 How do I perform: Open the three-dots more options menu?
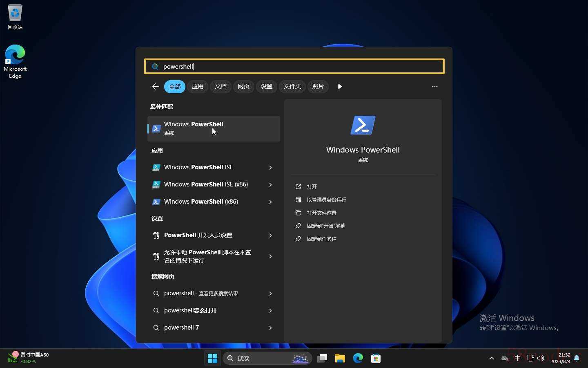434,87
